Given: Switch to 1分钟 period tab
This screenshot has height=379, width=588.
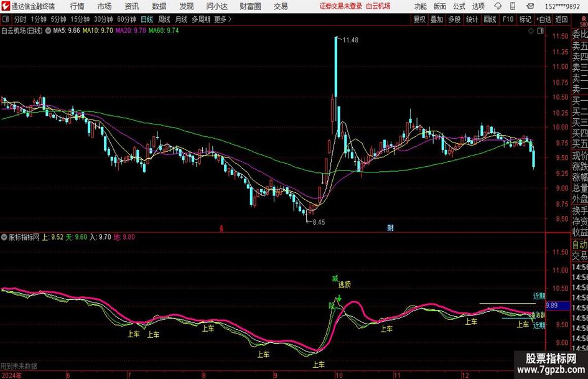Looking at the screenshot, I should [39, 19].
